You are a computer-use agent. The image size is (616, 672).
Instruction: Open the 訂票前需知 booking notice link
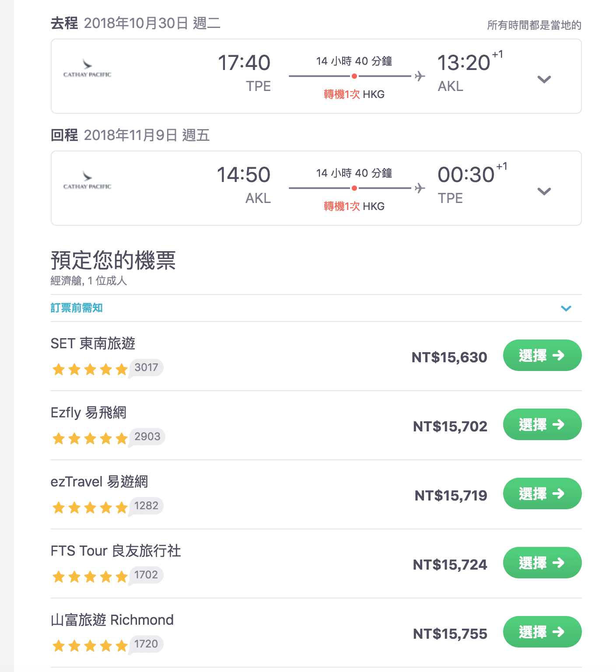77,308
